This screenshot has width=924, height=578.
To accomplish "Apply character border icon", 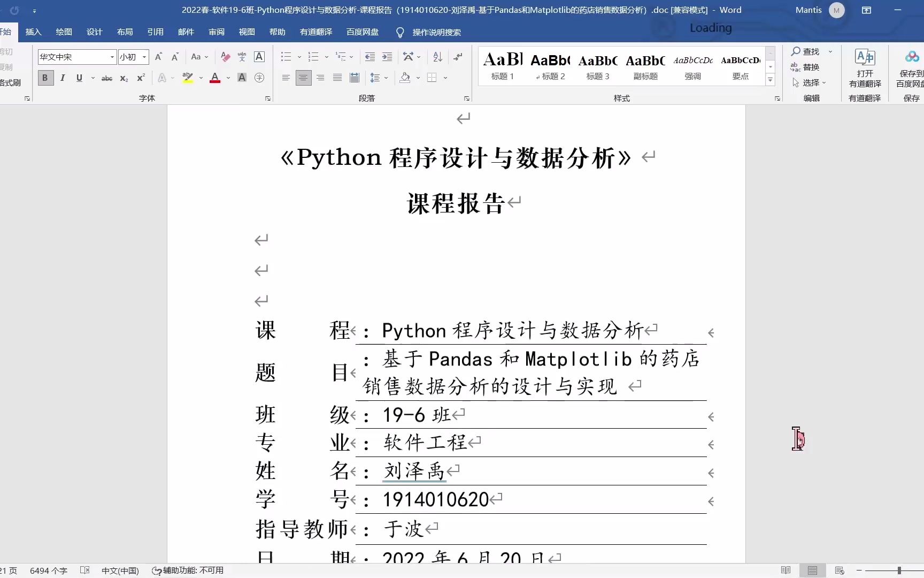I will pyautogui.click(x=259, y=57).
